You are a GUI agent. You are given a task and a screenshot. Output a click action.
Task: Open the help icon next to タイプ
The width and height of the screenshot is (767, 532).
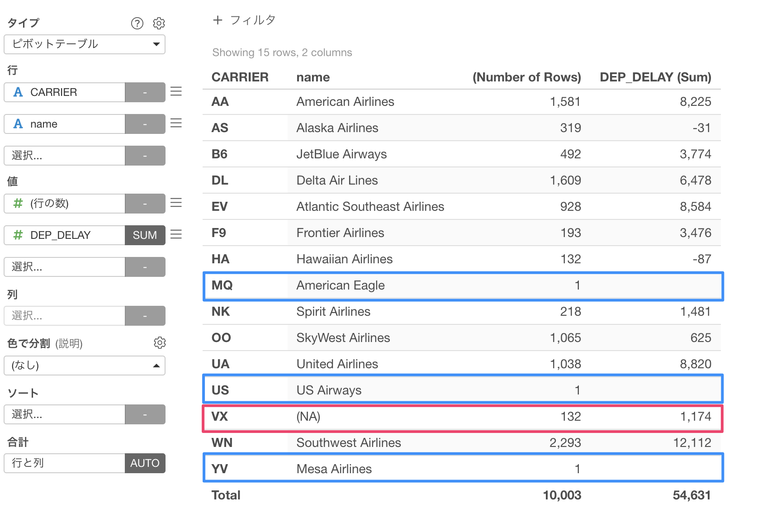(137, 23)
